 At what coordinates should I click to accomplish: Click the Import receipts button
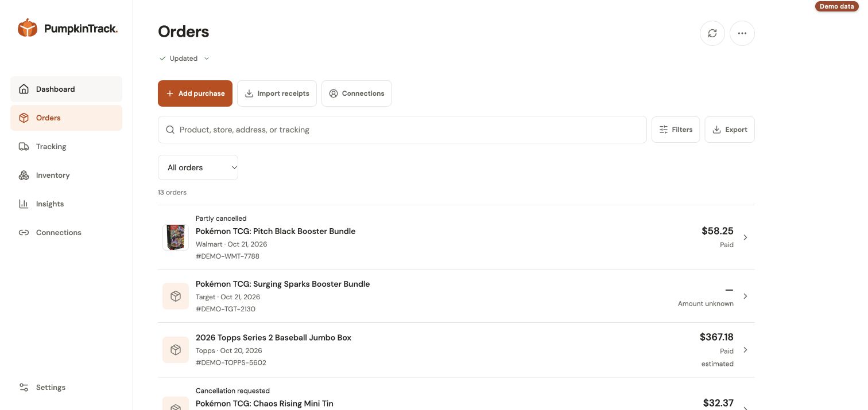[x=277, y=93]
